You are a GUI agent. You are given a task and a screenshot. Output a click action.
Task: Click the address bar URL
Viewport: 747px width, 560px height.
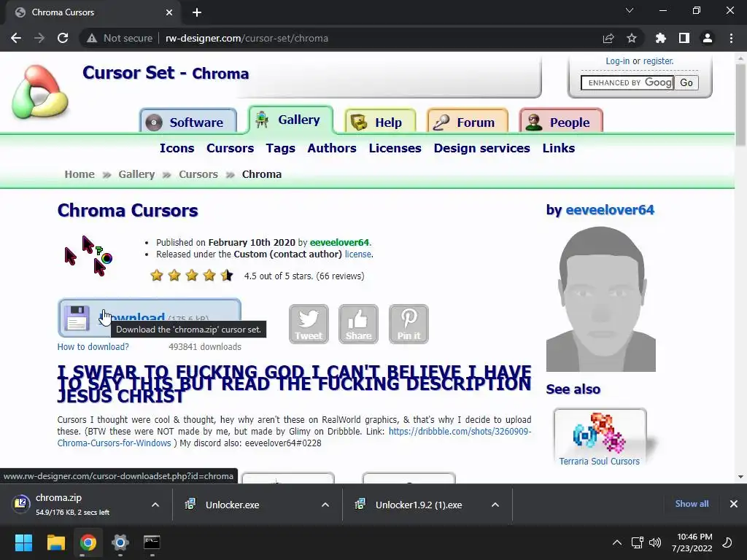[x=247, y=38]
